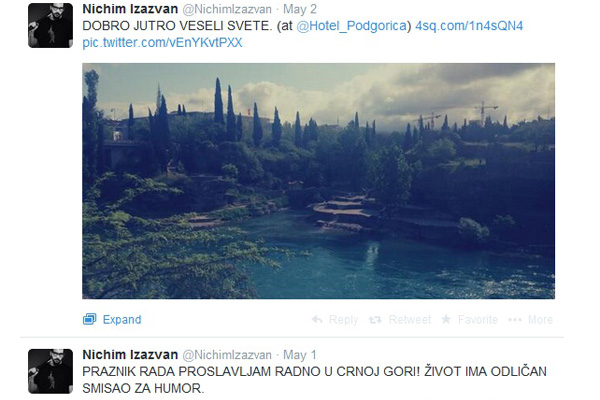600x400 pixels.
Task: Open @NichimIzazvan handle on May 2 tweet
Action: coord(227,9)
